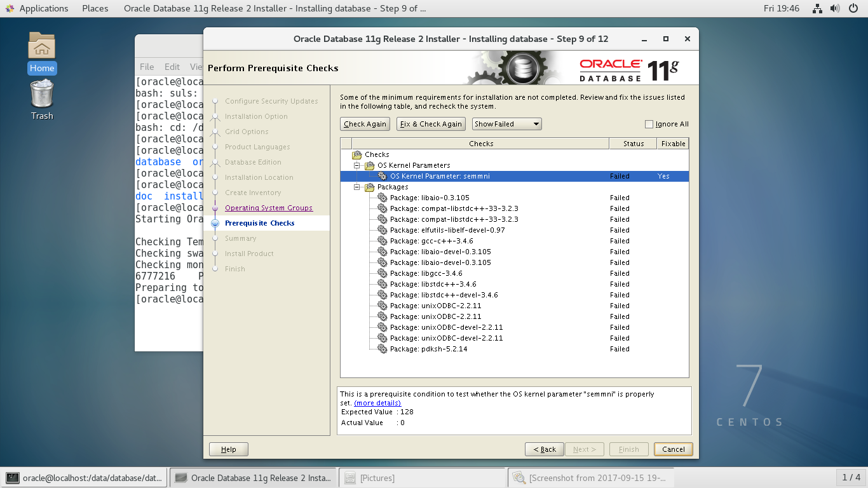
Task: Click the Fixable column header
Action: 673,144
